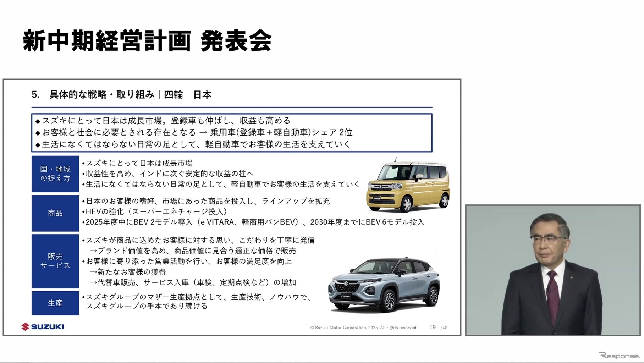Click the bullet 日本のお客様の嗜好、市場にあった商品を投入し
This screenshot has height=363, width=644.
point(206,201)
